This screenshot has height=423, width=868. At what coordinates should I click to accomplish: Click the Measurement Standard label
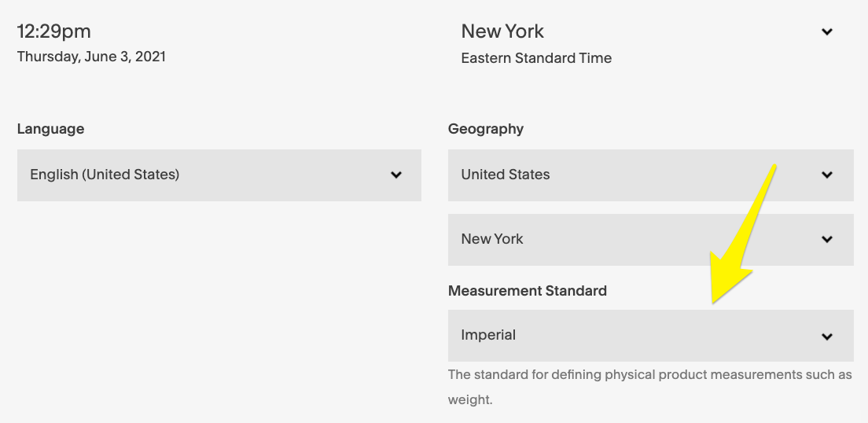(x=527, y=291)
